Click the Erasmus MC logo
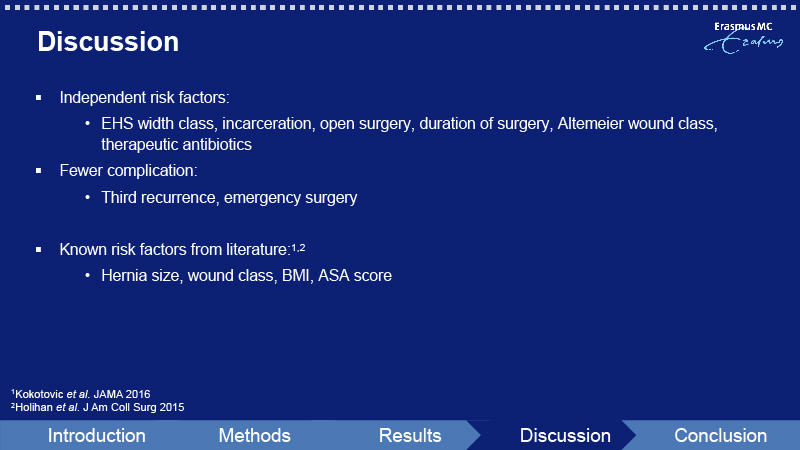The height and width of the screenshot is (450, 800). click(743, 38)
